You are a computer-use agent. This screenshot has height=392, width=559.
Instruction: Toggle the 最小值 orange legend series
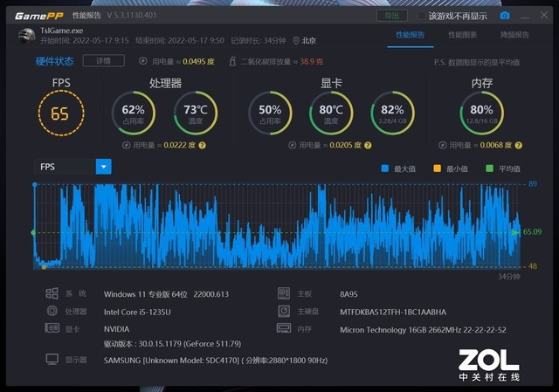point(437,168)
